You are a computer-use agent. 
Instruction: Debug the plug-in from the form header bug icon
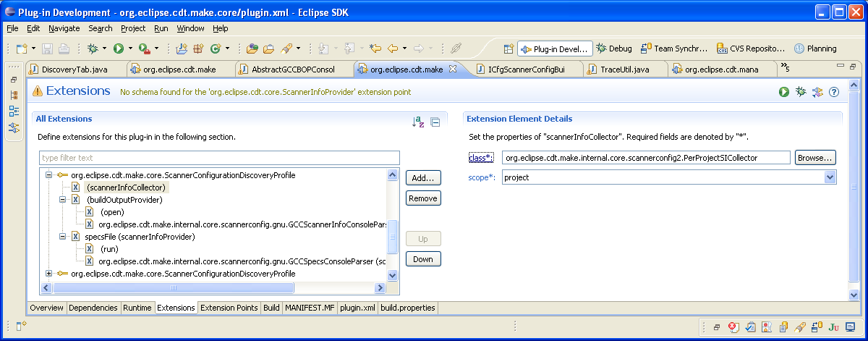pyautogui.click(x=800, y=92)
